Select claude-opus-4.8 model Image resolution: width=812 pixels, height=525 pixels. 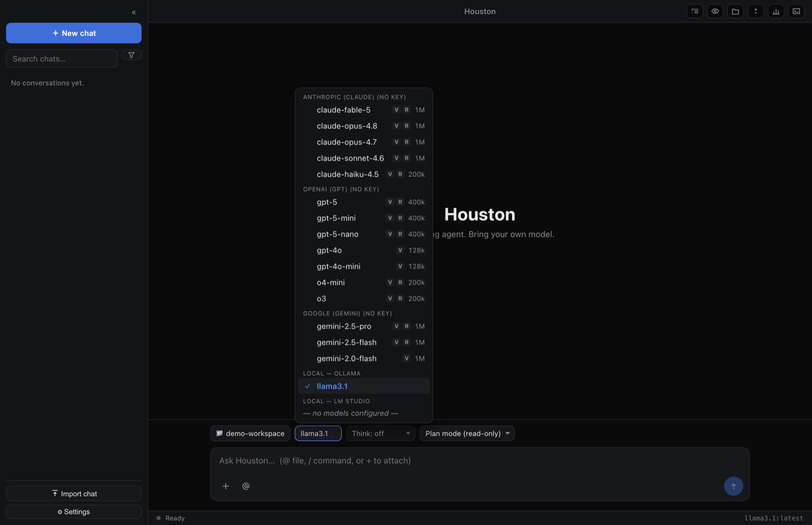point(364,126)
